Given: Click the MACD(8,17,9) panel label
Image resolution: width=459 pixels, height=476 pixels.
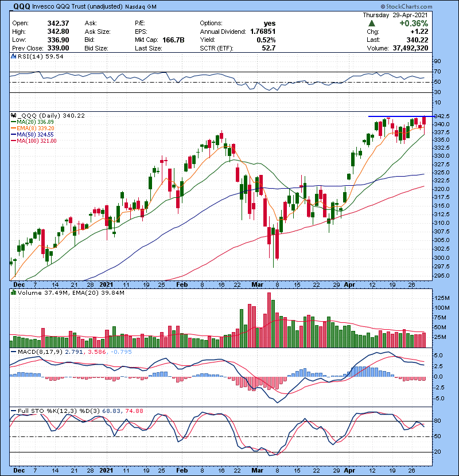Looking at the screenshot, I should coord(40,352).
